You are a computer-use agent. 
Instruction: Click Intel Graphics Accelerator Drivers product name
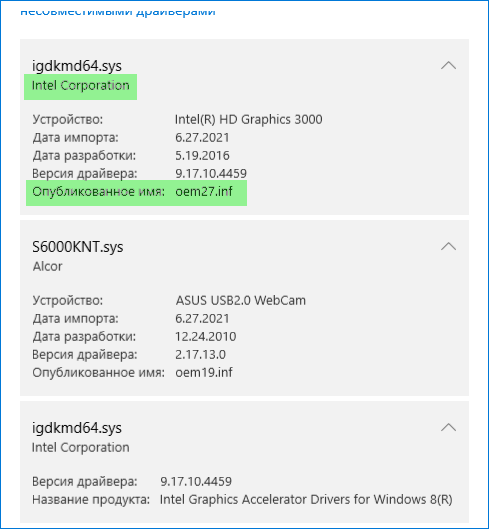(306, 499)
